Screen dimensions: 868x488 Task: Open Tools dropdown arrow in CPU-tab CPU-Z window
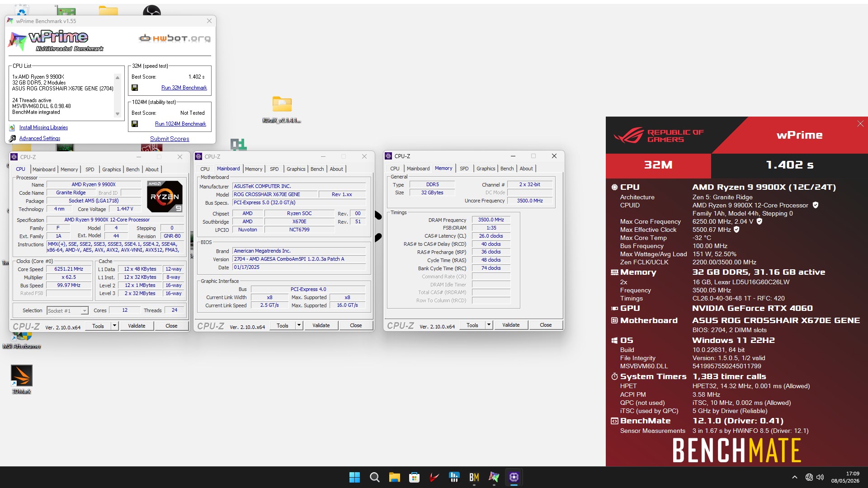point(114,326)
